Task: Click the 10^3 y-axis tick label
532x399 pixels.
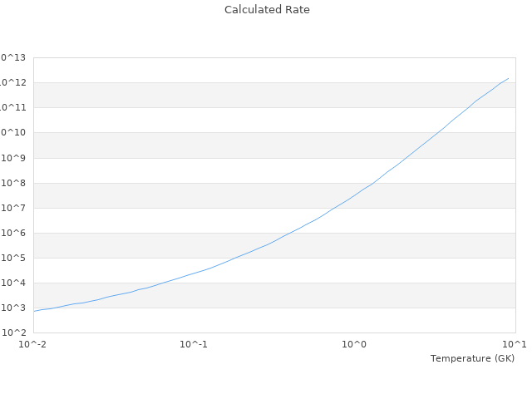Action: (x=15, y=308)
